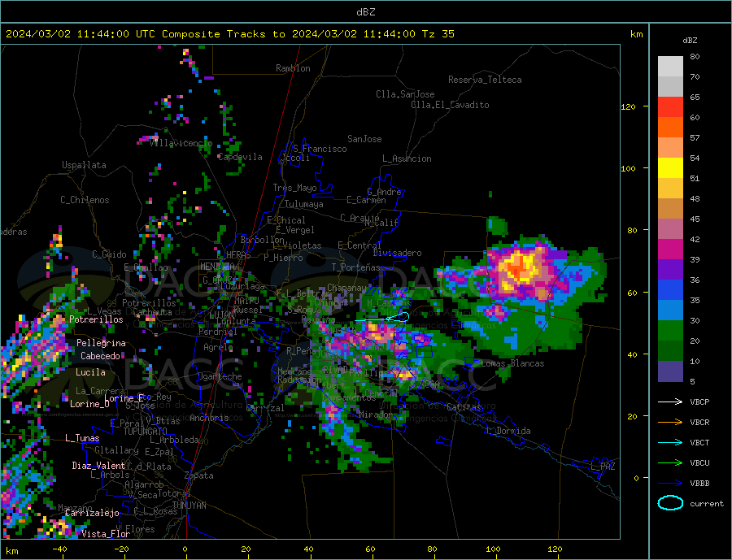The image size is (732, 560).
Task: Click the 'Lucila' map label
Action: [x=90, y=372]
